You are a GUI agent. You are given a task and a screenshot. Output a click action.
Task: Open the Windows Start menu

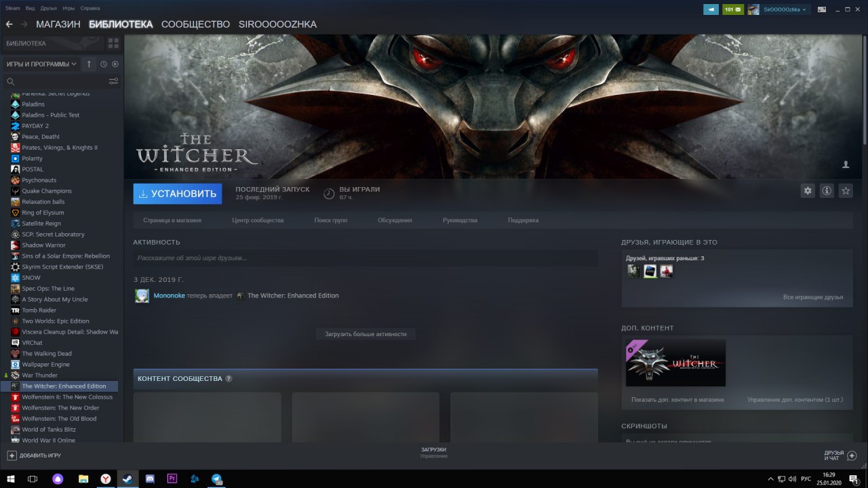11,479
